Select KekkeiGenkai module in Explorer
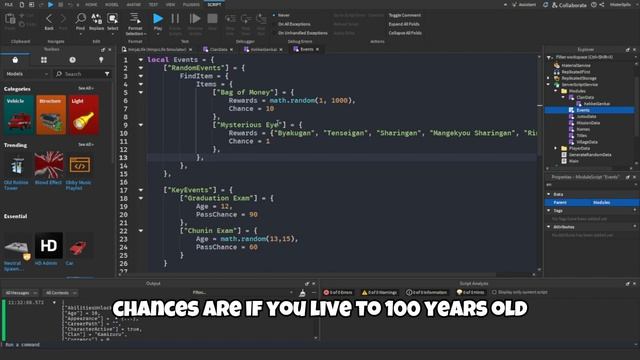 point(596,104)
